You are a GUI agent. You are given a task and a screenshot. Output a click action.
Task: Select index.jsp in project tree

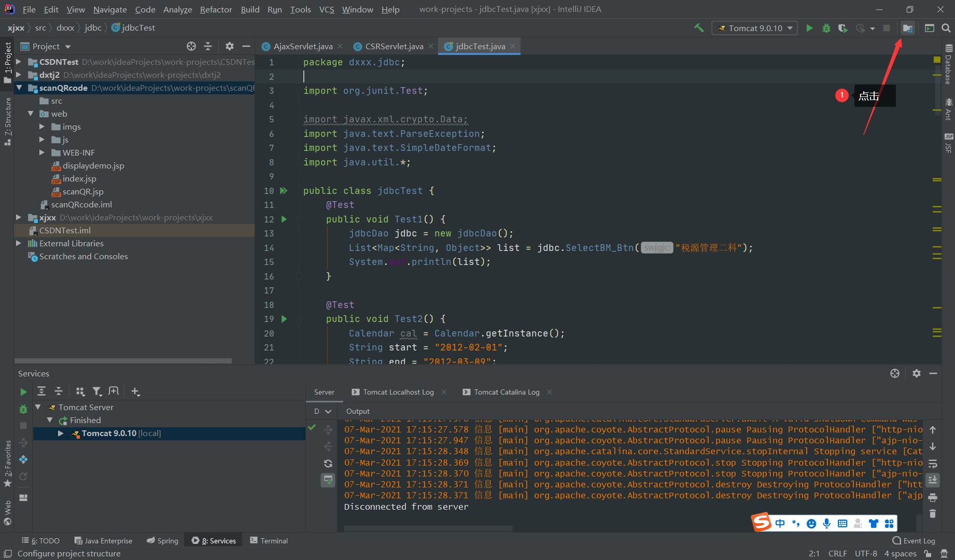click(79, 178)
